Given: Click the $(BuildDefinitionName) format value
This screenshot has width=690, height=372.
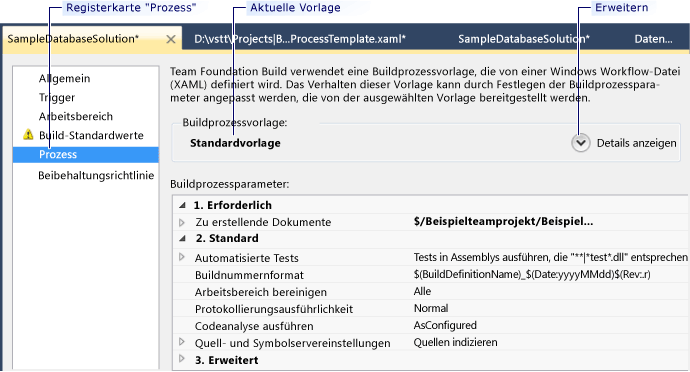Looking at the screenshot, I should [532, 274].
